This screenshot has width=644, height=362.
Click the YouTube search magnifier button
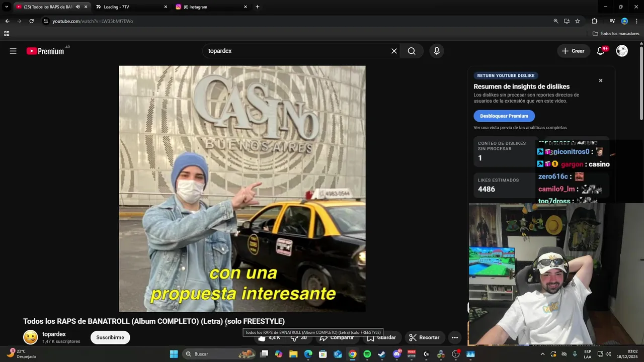[x=412, y=51]
